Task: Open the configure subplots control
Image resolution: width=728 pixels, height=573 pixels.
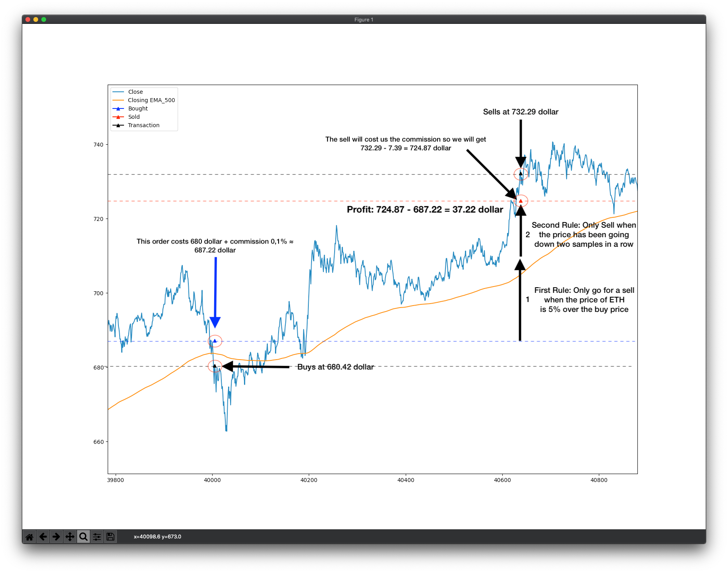Action: (97, 536)
